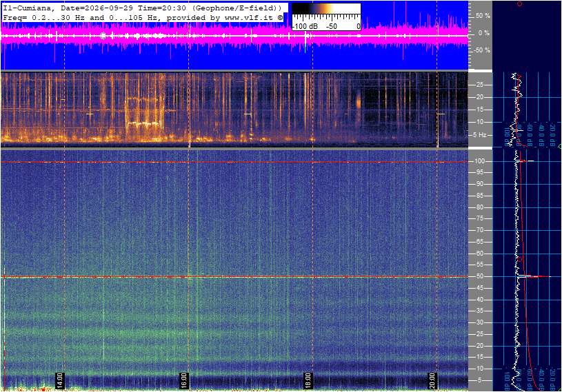Click the '95' Hz frequency axis label

click(479, 172)
